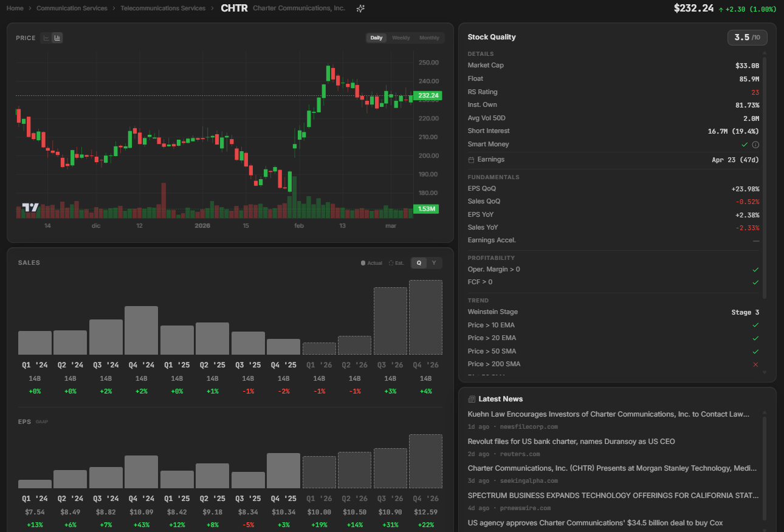Switch Sales chart to yearly (Y)

(x=434, y=263)
